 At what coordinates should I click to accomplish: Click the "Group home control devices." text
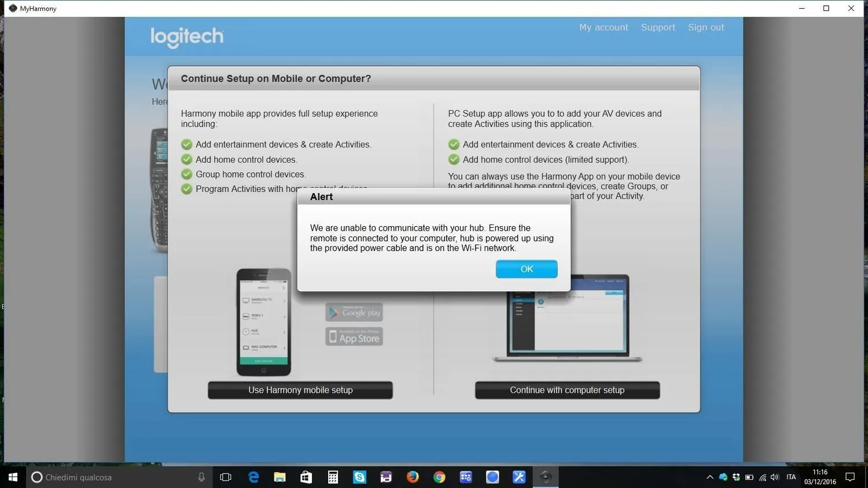click(251, 174)
